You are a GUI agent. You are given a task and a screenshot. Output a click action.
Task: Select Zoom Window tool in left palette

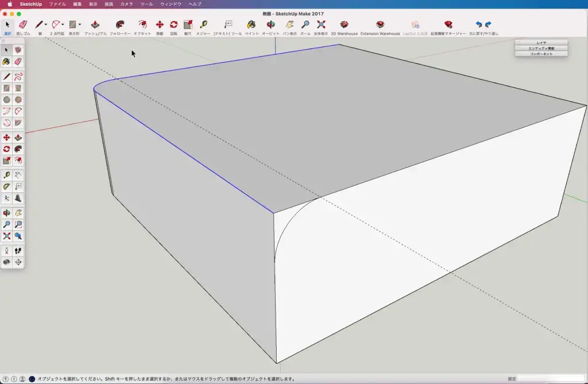(18, 224)
